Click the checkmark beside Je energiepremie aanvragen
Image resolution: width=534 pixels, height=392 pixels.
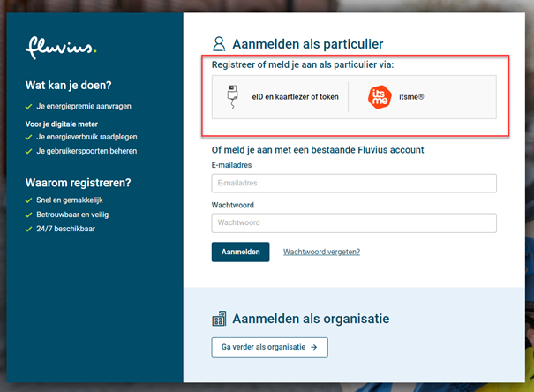[x=29, y=106]
